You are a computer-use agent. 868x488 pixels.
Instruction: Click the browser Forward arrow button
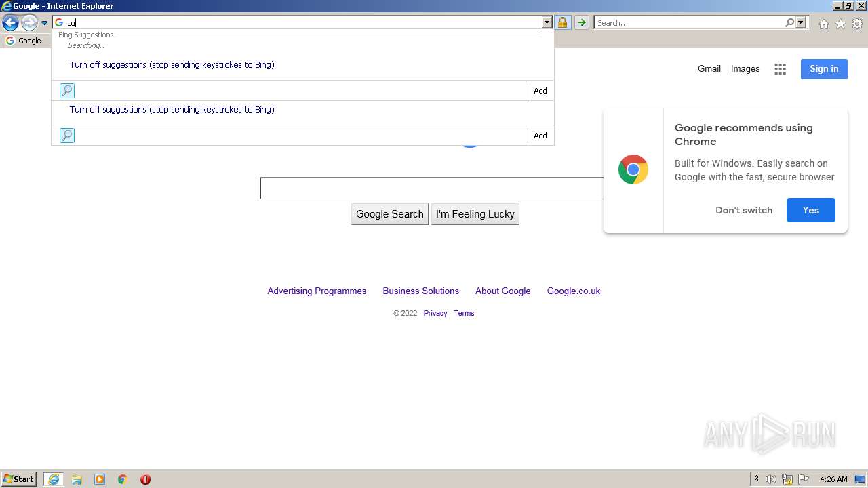pos(29,23)
